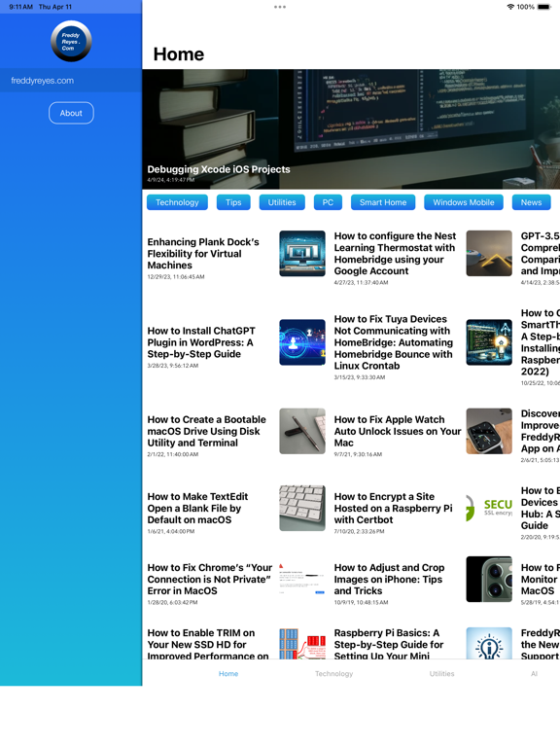Tap the battery indicator icon
560x747 pixels.
coord(543,7)
